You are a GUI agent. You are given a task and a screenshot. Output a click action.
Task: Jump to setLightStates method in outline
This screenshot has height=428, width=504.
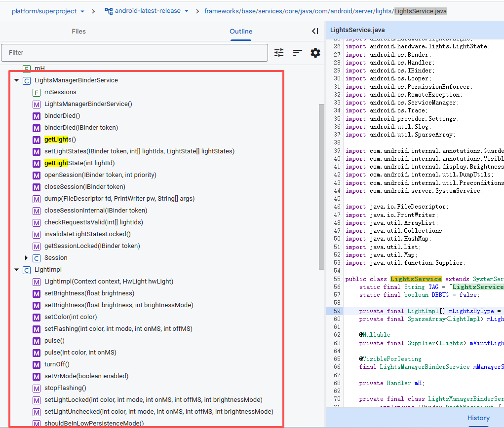point(140,151)
